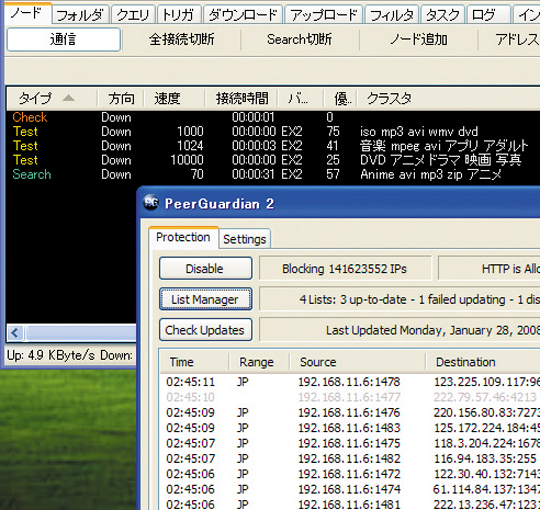540x510 pixels.
Task: Open the トリガ tab
Action: click(x=178, y=15)
